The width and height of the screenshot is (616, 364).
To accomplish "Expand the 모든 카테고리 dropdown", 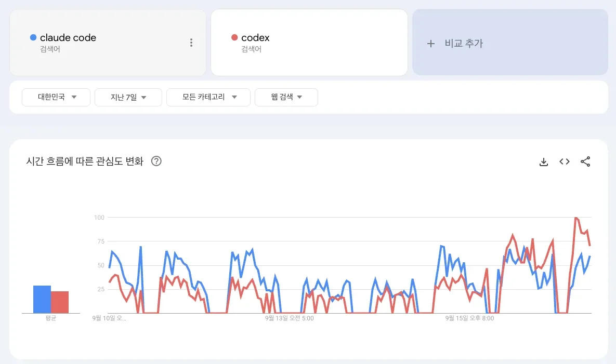I will [208, 97].
